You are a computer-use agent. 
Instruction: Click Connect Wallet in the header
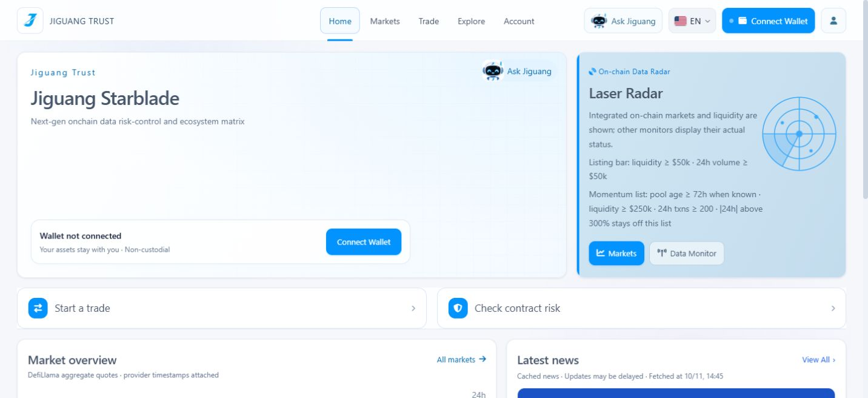[x=768, y=21]
